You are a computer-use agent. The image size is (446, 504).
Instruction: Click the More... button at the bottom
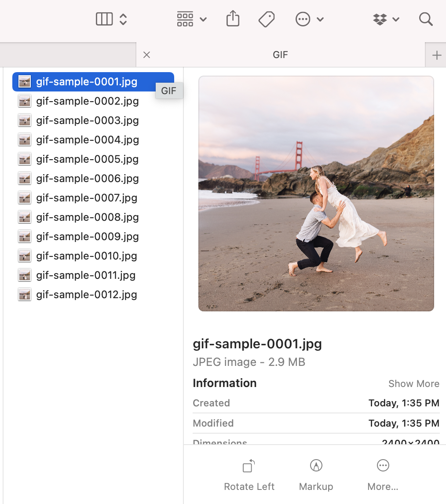pos(383,465)
